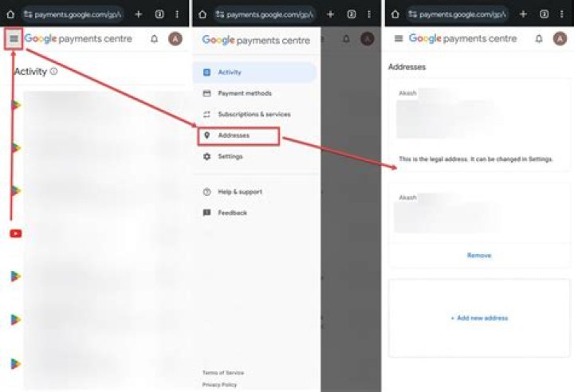Click the Remove link under second address

479,256
